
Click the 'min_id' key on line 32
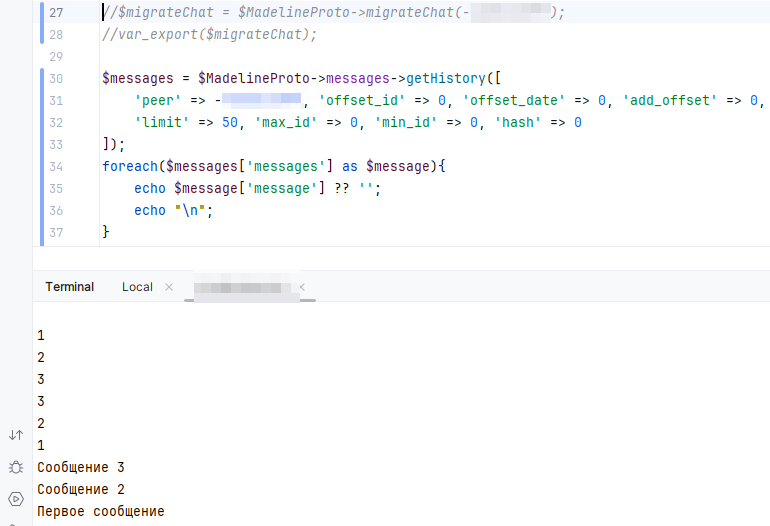(x=406, y=122)
